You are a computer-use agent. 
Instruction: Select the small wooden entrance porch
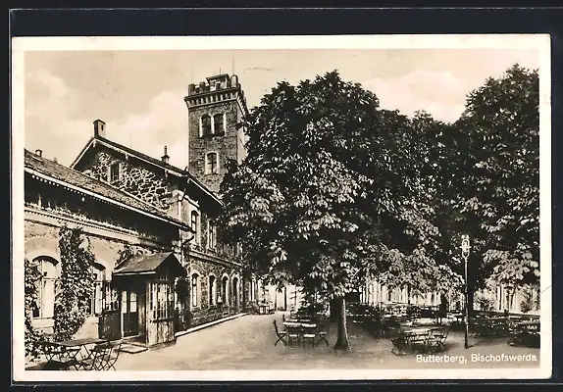tap(148, 297)
